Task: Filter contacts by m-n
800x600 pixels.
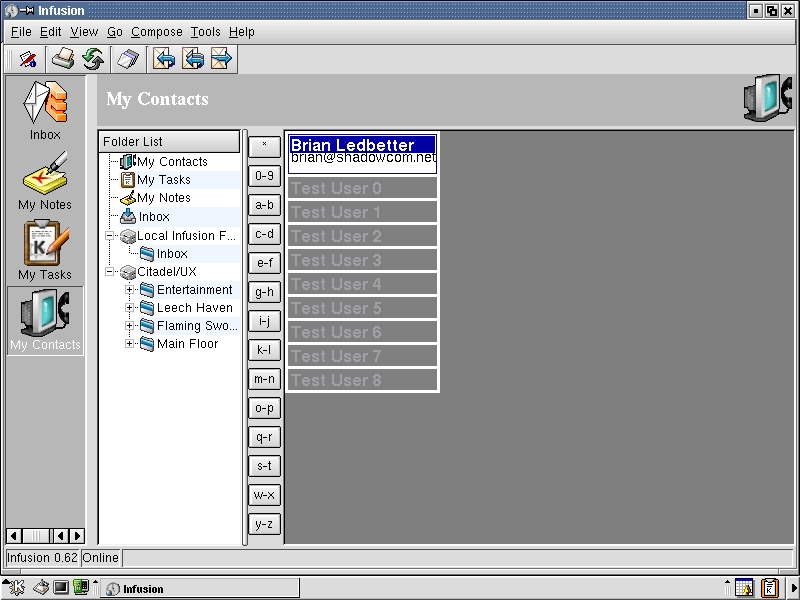Action: pos(264,379)
